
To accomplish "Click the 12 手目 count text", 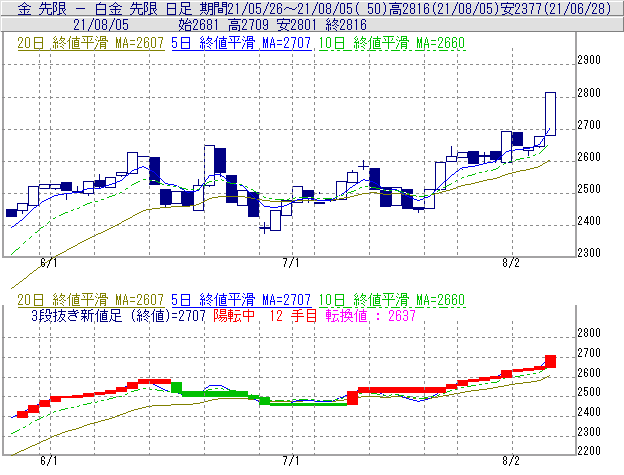I will [293, 316].
